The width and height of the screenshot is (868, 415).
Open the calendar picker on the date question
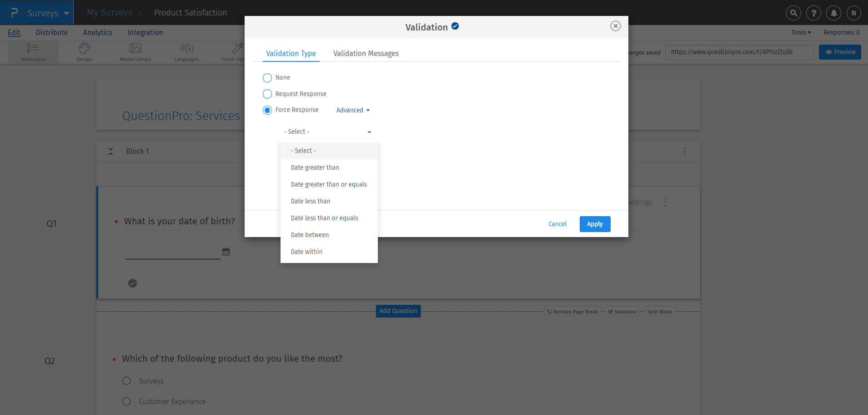click(x=226, y=251)
